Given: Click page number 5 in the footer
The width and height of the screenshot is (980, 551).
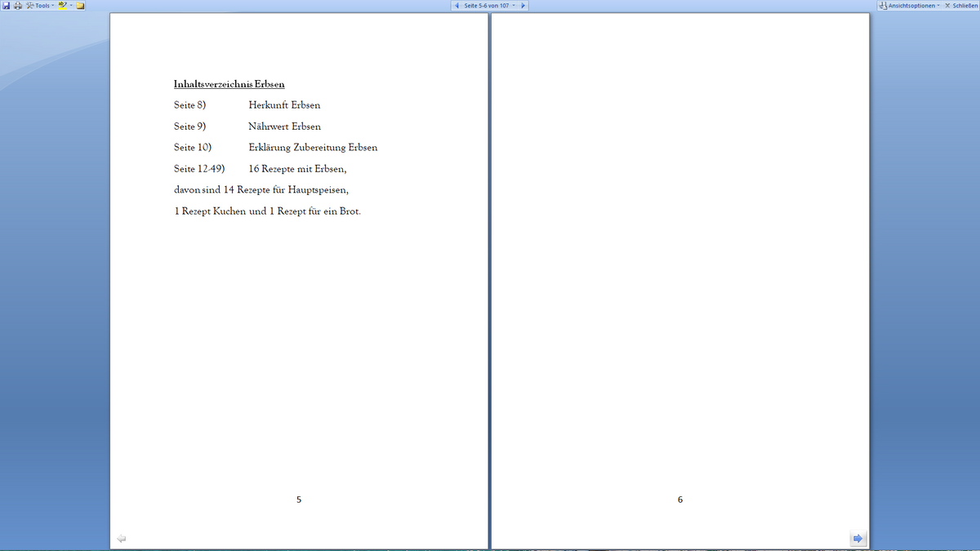Looking at the screenshot, I should [x=299, y=500].
